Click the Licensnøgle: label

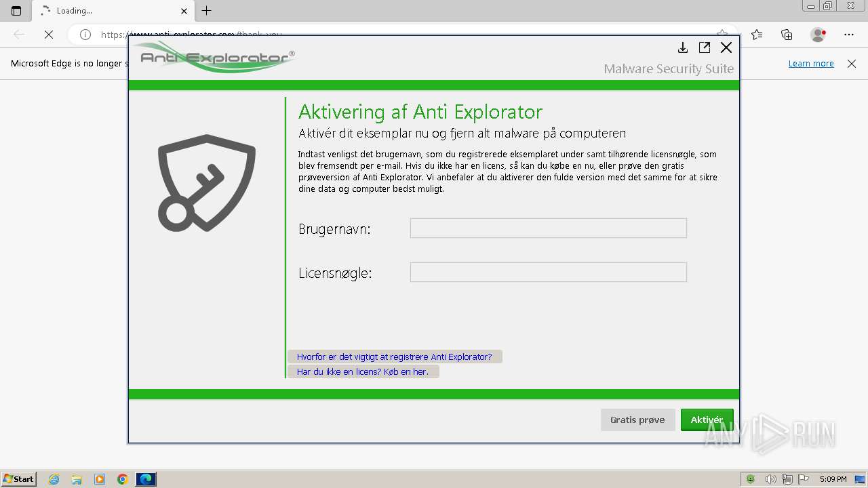335,273
